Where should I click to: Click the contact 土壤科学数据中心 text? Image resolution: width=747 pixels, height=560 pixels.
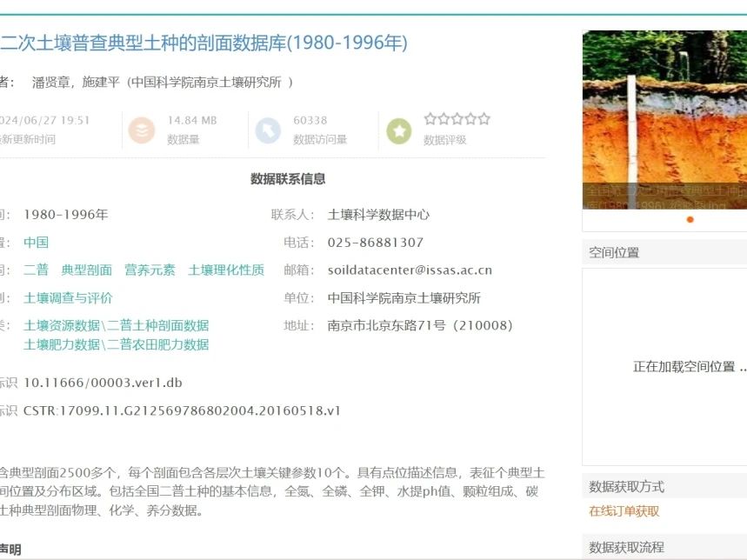click(378, 215)
